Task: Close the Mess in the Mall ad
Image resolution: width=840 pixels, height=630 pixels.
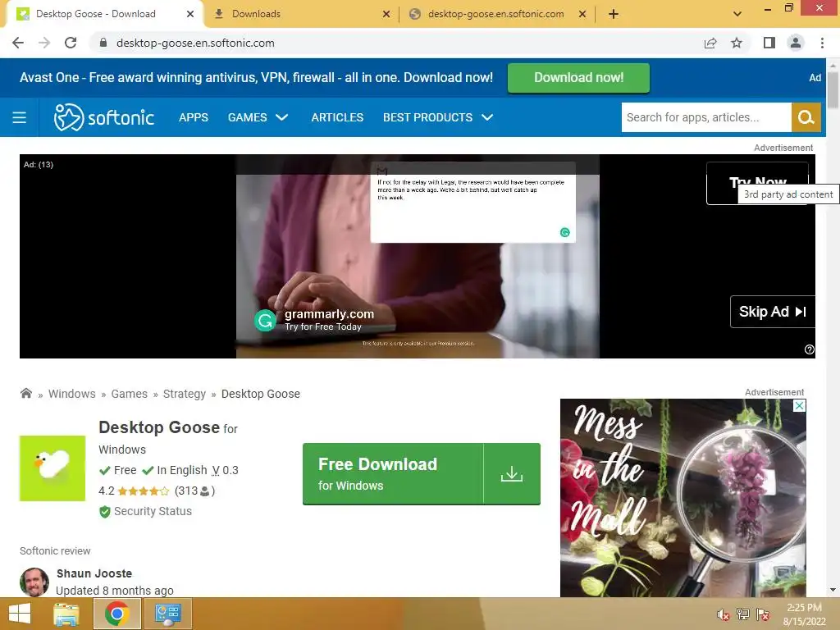Action: 799,405
